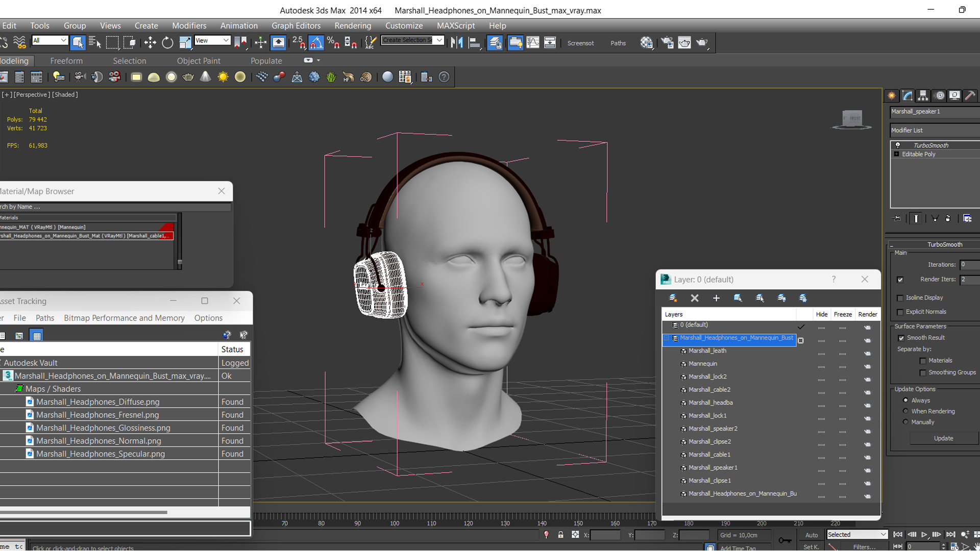Expand the Editable Poly modifier entry
Viewport: 980px width, 551px height.
[896, 154]
